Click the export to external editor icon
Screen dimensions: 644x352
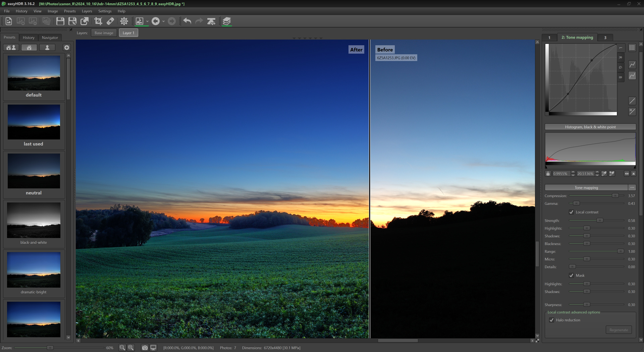point(85,21)
